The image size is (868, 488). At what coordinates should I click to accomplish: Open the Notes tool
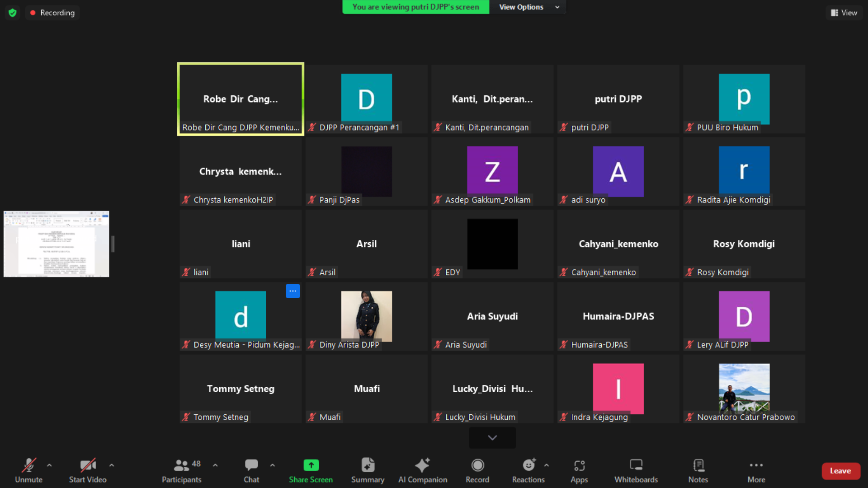point(698,465)
